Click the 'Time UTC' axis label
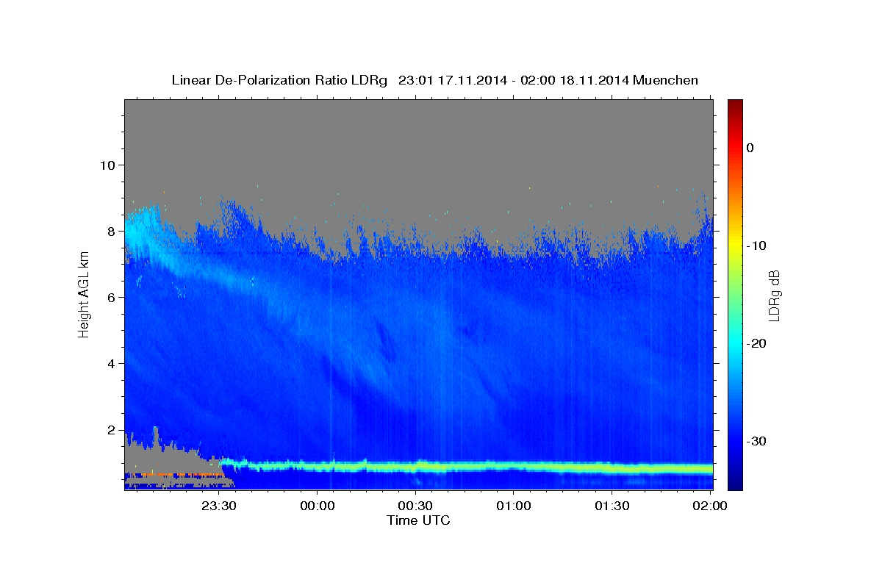 click(x=418, y=520)
